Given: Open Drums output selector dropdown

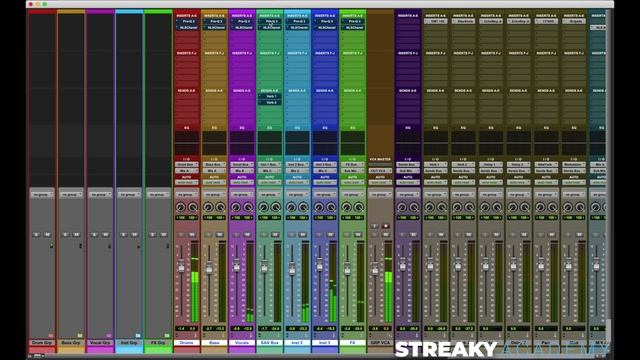Looking at the screenshot, I should click(187, 171).
